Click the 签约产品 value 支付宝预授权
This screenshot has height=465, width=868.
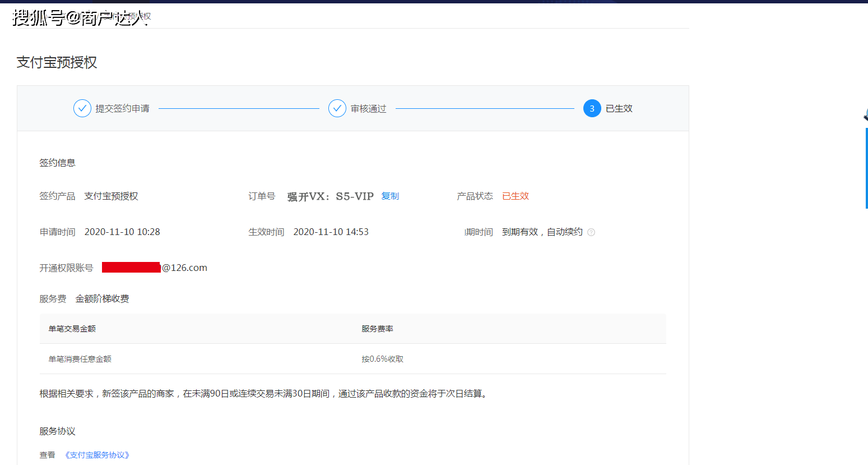coord(111,196)
